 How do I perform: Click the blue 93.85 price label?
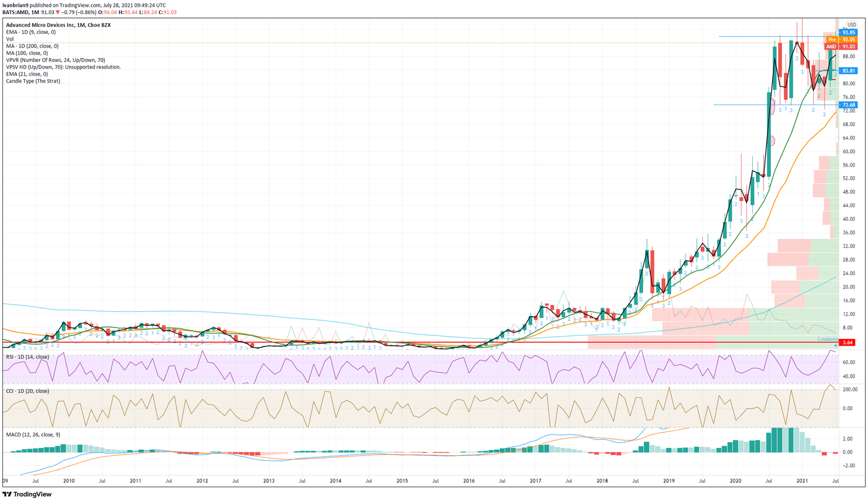point(848,33)
